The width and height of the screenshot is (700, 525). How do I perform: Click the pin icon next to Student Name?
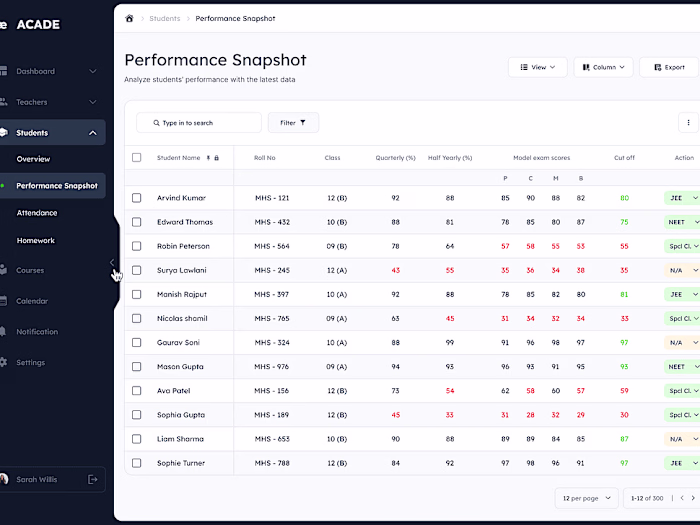coord(208,158)
